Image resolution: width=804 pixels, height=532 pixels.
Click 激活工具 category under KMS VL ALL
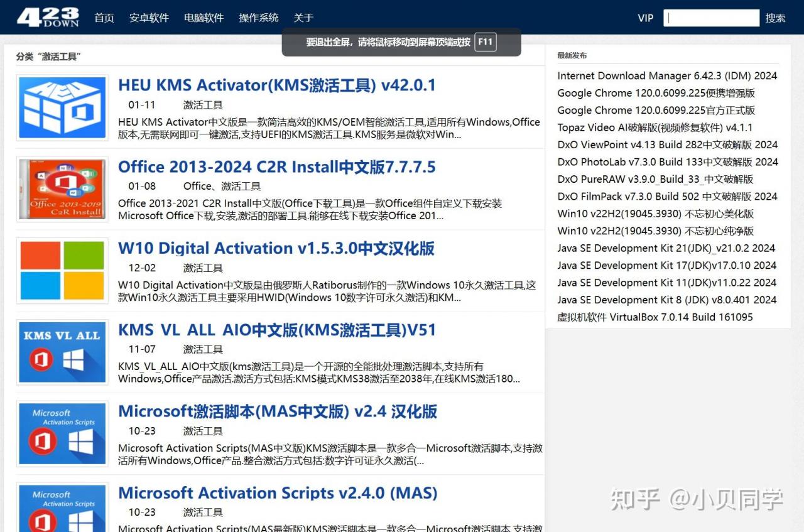tap(203, 349)
